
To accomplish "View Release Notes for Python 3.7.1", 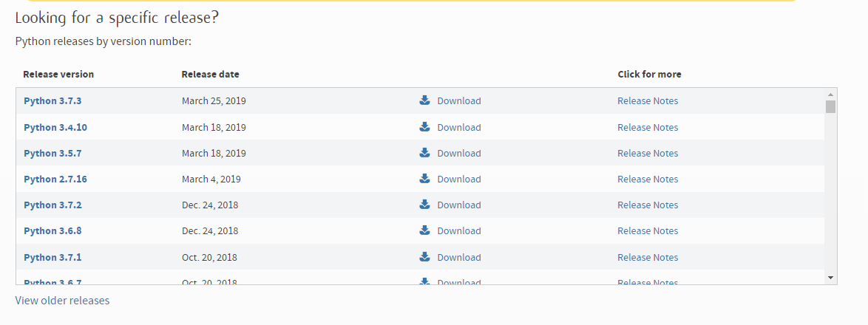I will pos(648,258).
